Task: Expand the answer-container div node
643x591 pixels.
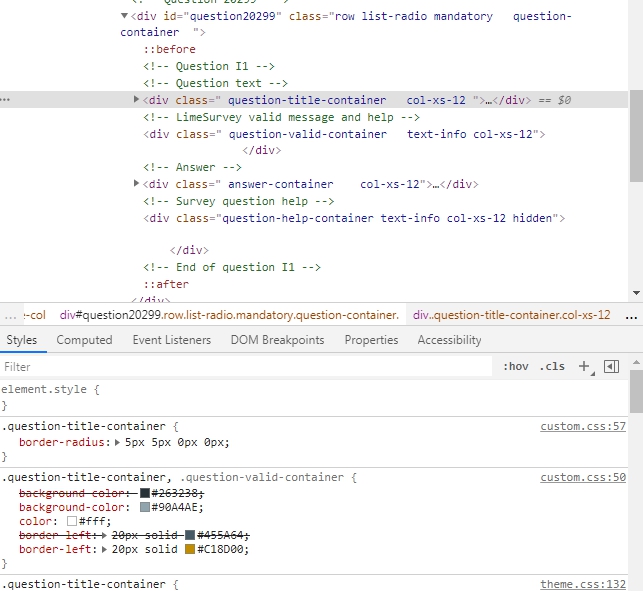Action: tap(137, 184)
